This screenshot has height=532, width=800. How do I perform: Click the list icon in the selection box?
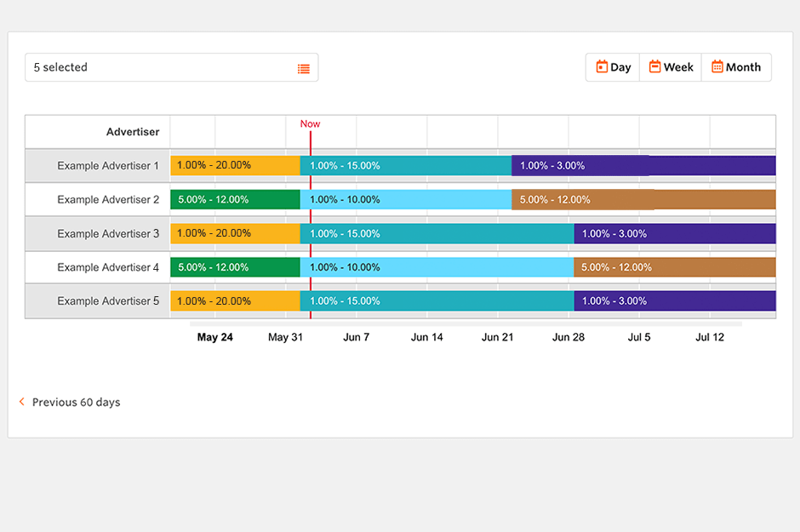pos(304,69)
